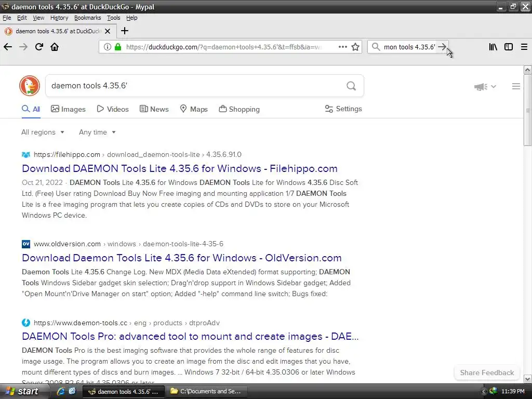532x399 pixels.
Task: Open the View menu
Action: [x=38, y=18]
